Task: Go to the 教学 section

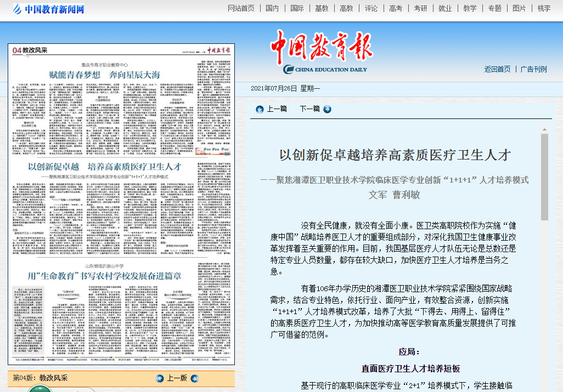Action: (x=470, y=8)
